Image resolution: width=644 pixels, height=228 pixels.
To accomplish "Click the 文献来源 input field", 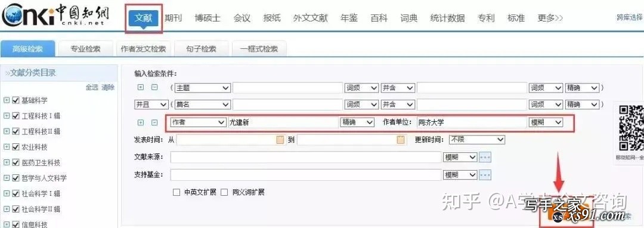I will coord(305,158).
